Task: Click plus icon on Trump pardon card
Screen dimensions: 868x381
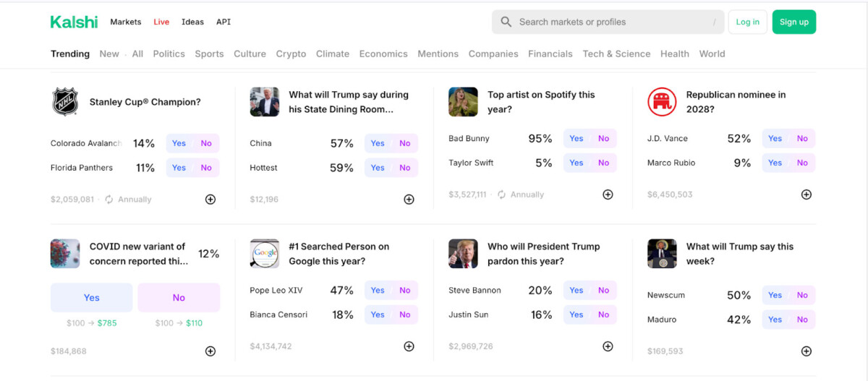Action: point(608,346)
